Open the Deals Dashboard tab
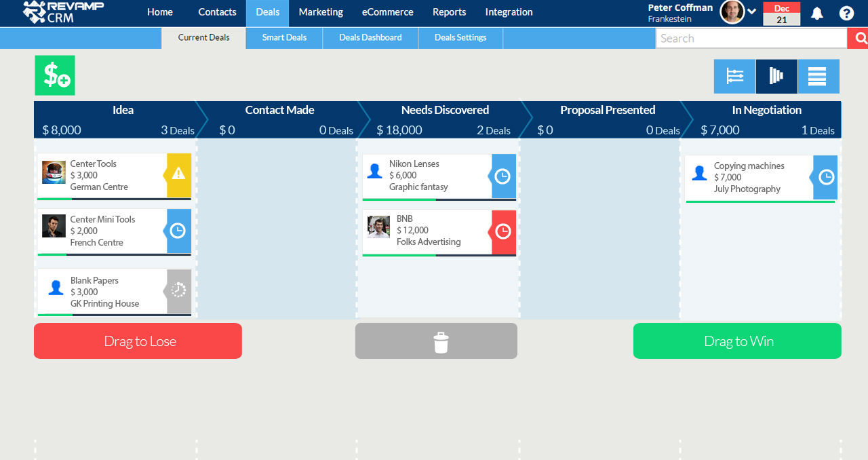This screenshot has width=868, height=460. pos(370,37)
